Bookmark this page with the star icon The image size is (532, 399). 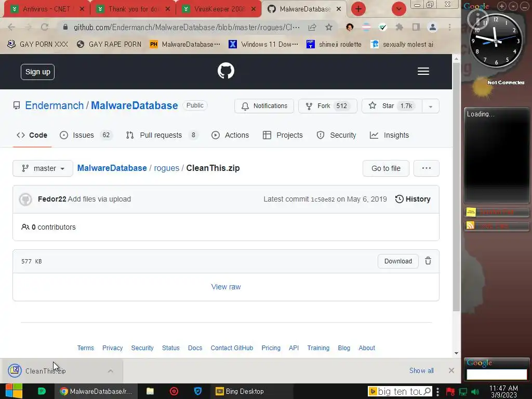click(328, 27)
